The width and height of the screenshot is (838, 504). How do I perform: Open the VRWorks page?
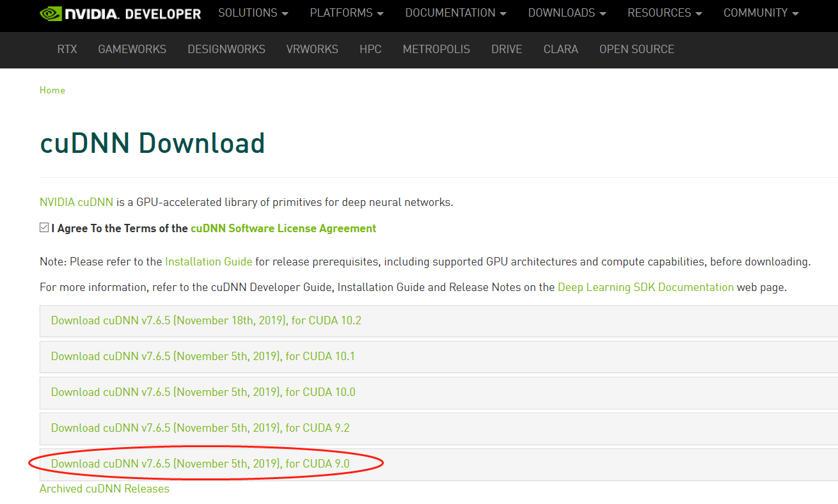(312, 49)
